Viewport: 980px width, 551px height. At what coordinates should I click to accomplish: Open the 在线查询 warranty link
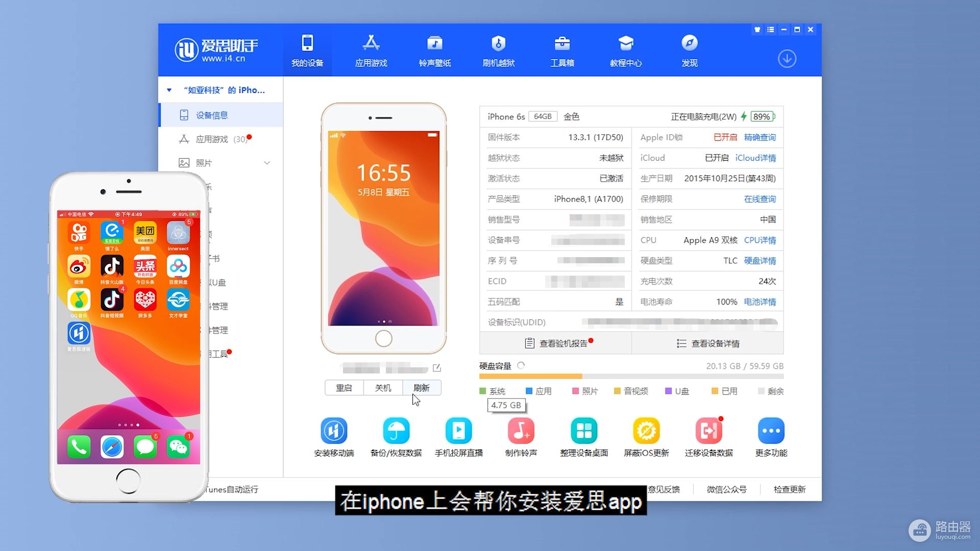pyautogui.click(x=759, y=199)
